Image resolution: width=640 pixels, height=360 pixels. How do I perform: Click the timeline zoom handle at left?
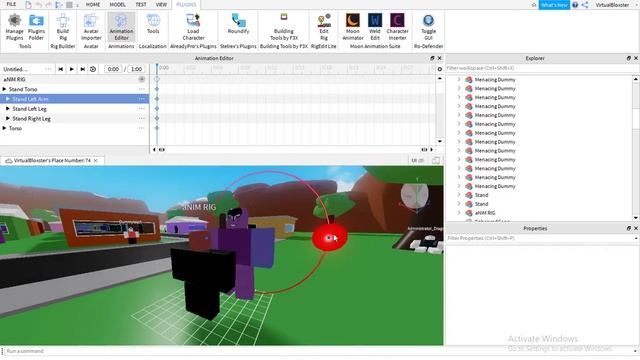162,150
